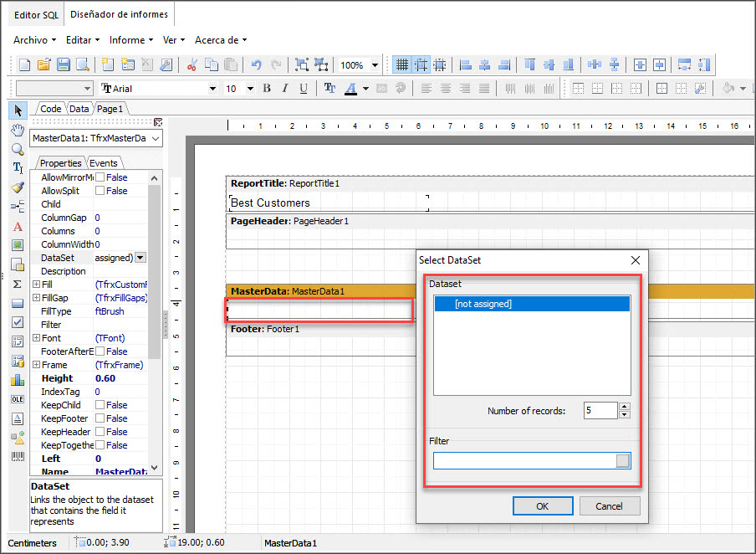Viewport: 756px width, 554px height.
Task: Toggle Underline formatting
Action: (x=304, y=89)
